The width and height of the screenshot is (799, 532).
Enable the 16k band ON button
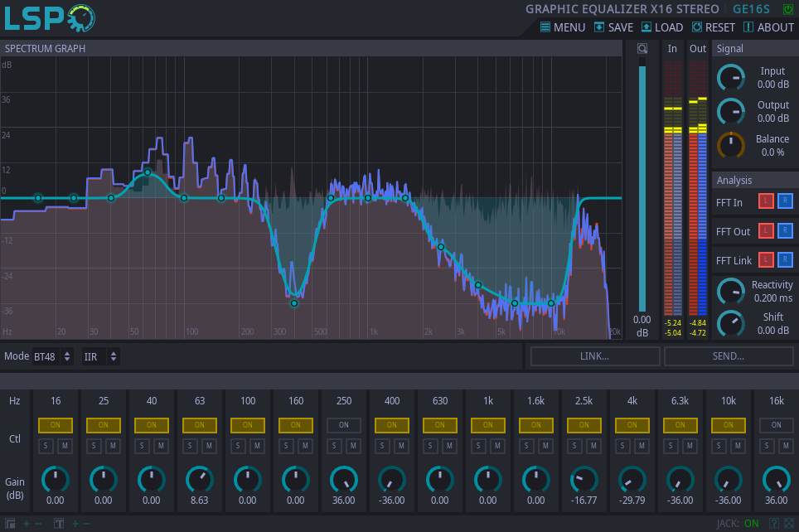click(x=776, y=425)
